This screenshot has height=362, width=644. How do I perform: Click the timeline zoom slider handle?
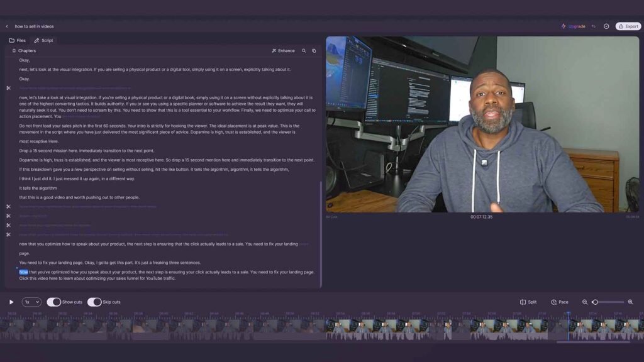pyautogui.click(x=595, y=302)
